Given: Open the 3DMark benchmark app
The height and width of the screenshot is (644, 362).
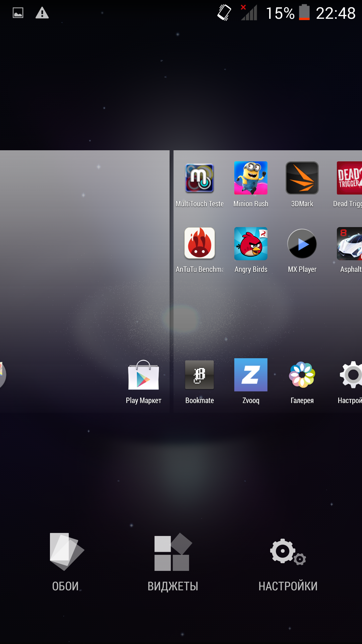Looking at the screenshot, I should coord(302,178).
